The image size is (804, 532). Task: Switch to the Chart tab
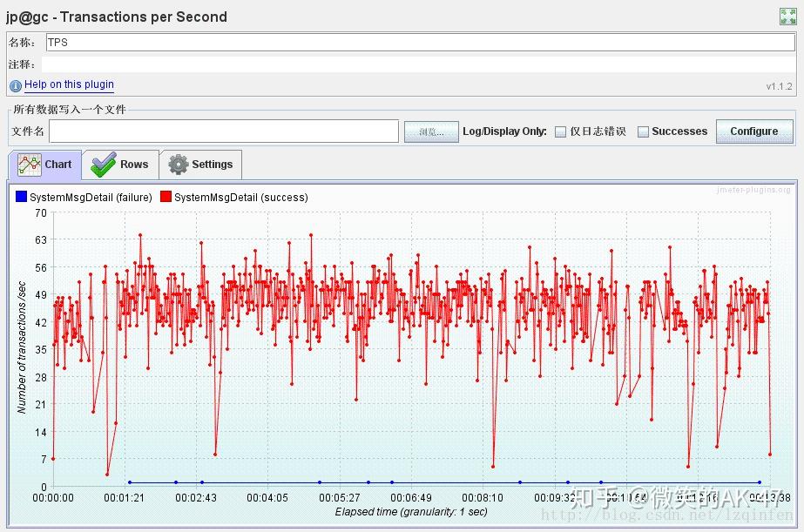(x=45, y=165)
